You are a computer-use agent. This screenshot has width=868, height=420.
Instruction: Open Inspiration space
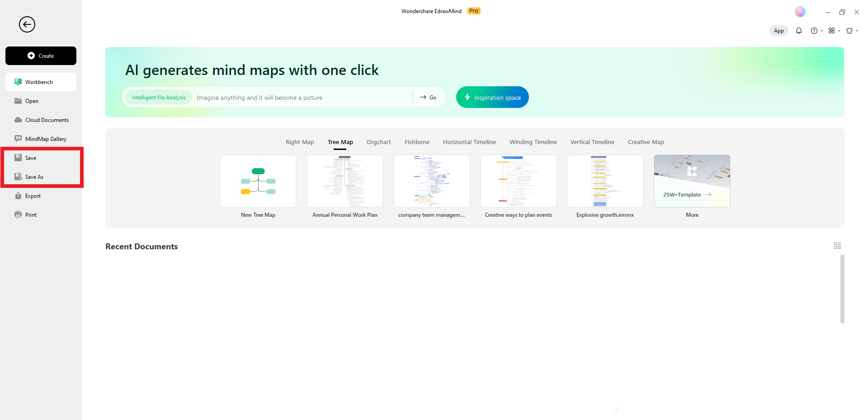[492, 97]
